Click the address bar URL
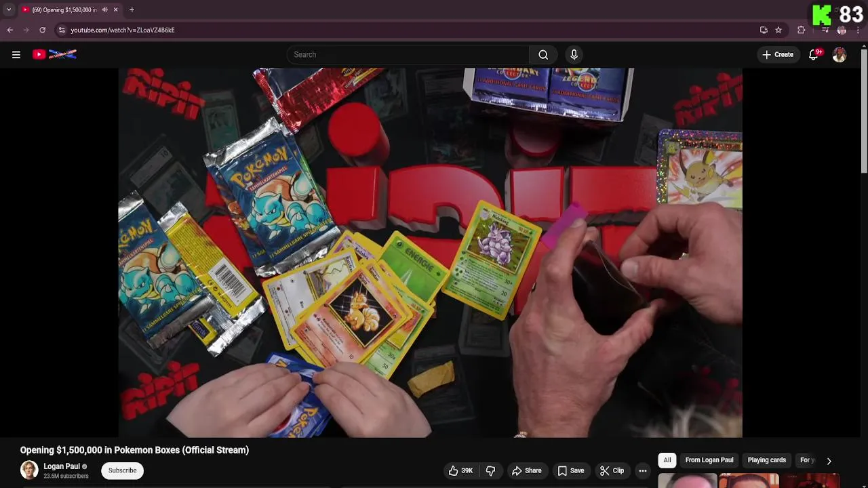 point(123,30)
